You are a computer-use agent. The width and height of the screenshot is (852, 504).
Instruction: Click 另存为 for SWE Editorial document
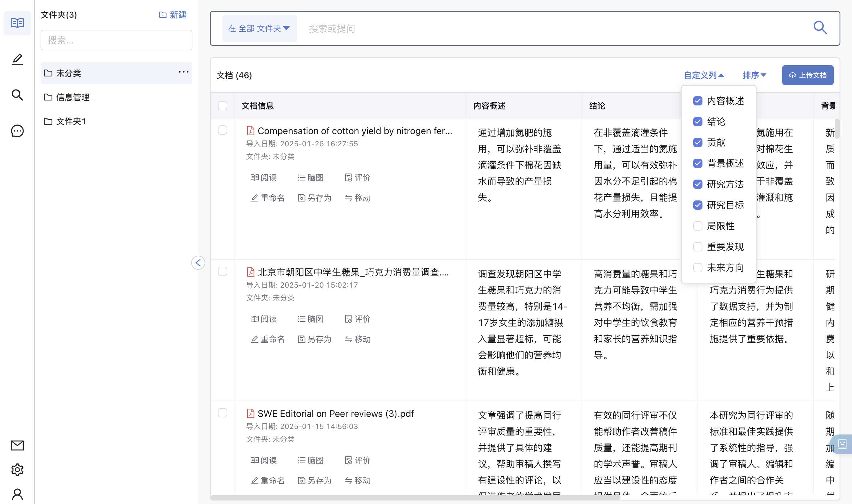point(314,481)
